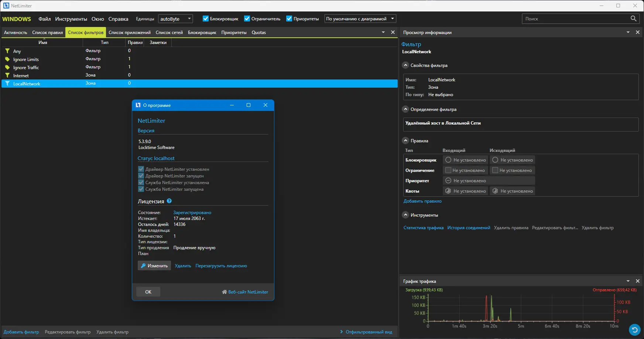The image size is (644, 339).
Task: Close the filter list panel
Action: [393, 32]
